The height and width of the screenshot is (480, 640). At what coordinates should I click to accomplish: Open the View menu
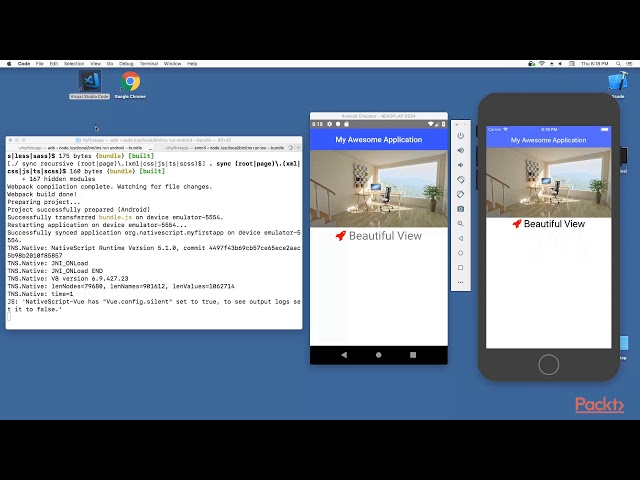tap(96, 64)
